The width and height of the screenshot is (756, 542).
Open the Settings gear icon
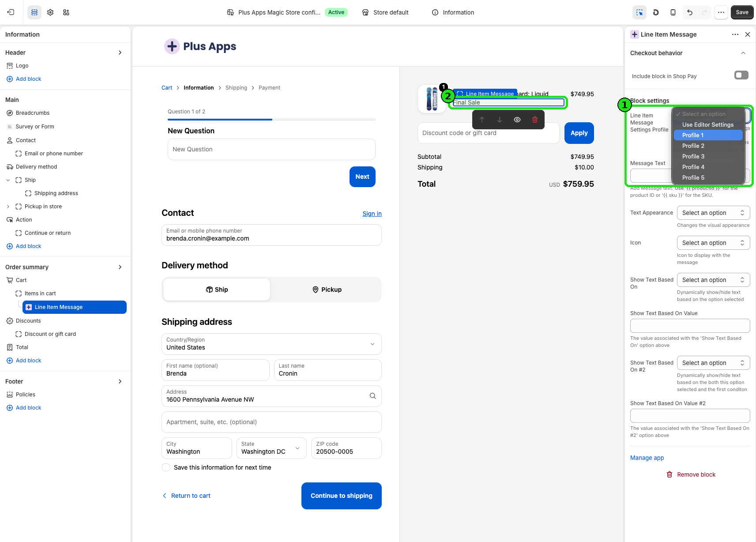50,12
